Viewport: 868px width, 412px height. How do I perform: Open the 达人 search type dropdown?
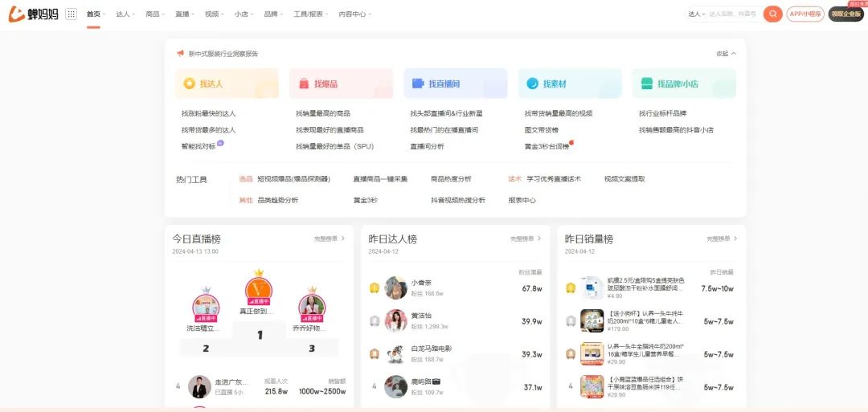[696, 14]
